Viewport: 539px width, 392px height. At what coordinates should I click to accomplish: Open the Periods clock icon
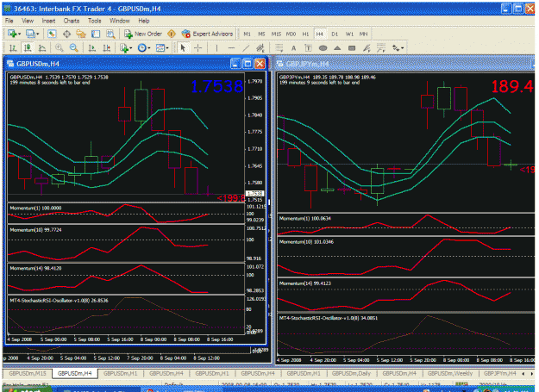pyautogui.click(x=141, y=47)
